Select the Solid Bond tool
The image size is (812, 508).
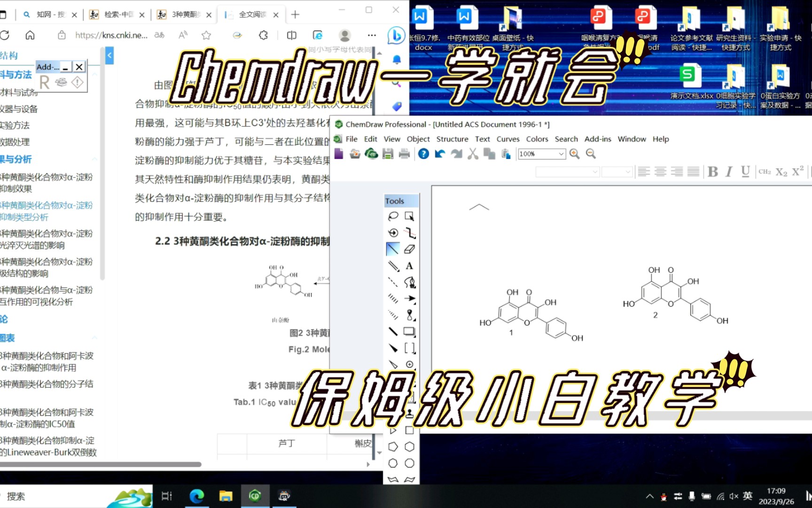click(393, 249)
